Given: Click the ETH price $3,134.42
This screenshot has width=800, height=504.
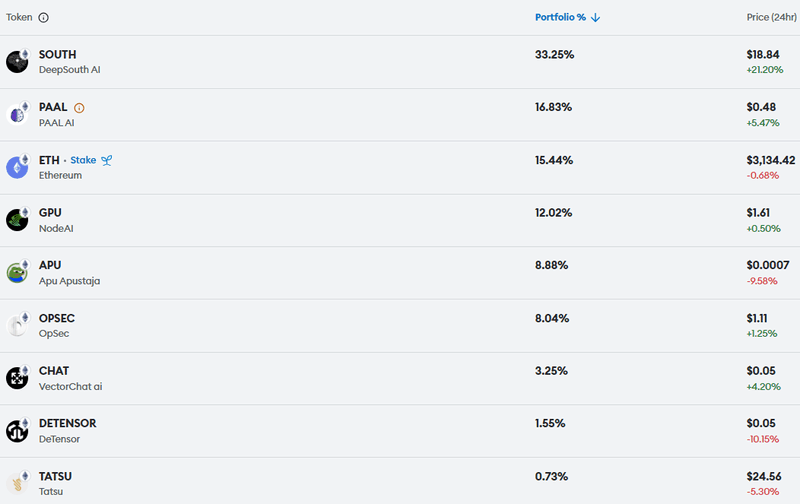Looking at the screenshot, I should pyautogui.click(x=770, y=160).
